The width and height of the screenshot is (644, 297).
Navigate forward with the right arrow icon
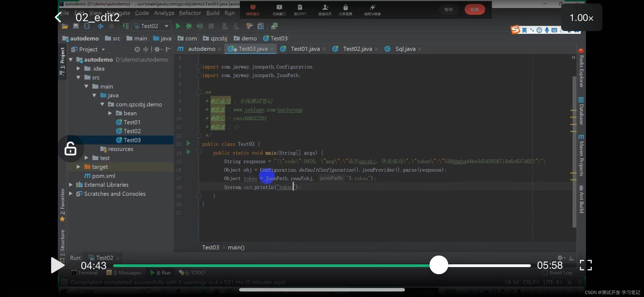111,26
